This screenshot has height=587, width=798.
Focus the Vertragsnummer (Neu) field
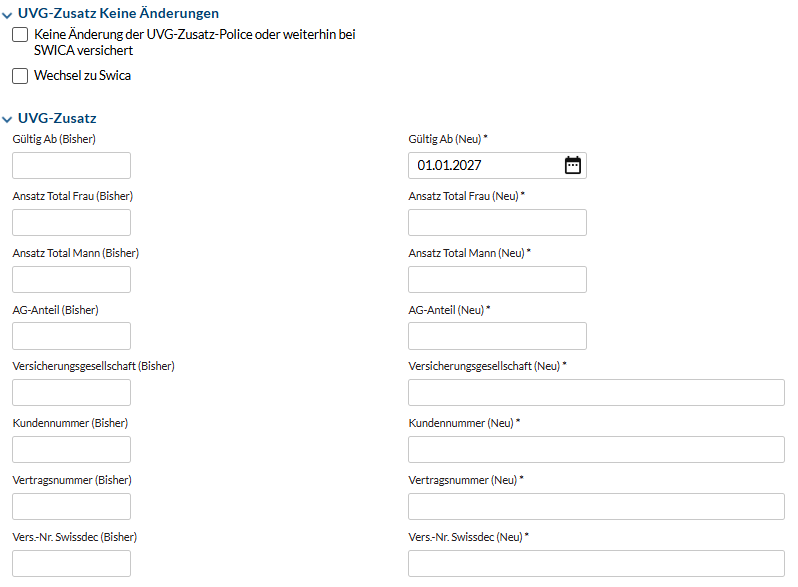(x=596, y=507)
